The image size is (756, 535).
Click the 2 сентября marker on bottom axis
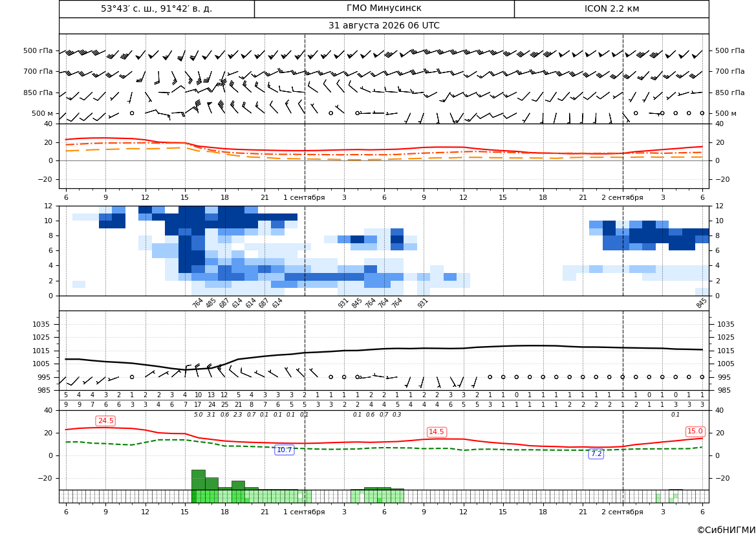click(x=622, y=512)
